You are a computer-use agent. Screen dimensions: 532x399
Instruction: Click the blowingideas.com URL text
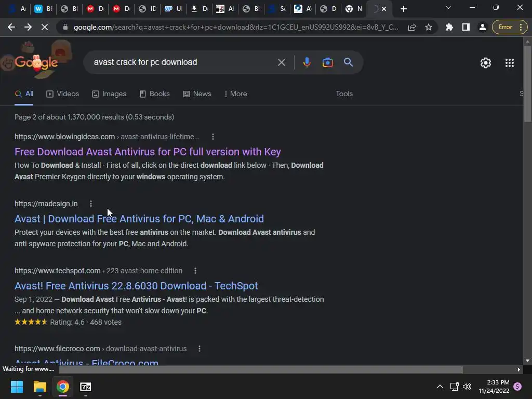click(x=107, y=137)
